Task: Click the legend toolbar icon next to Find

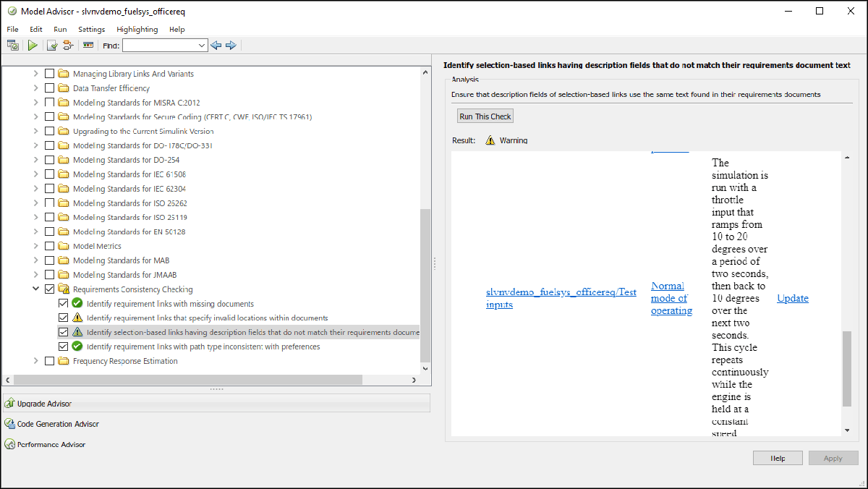Action: click(x=88, y=45)
